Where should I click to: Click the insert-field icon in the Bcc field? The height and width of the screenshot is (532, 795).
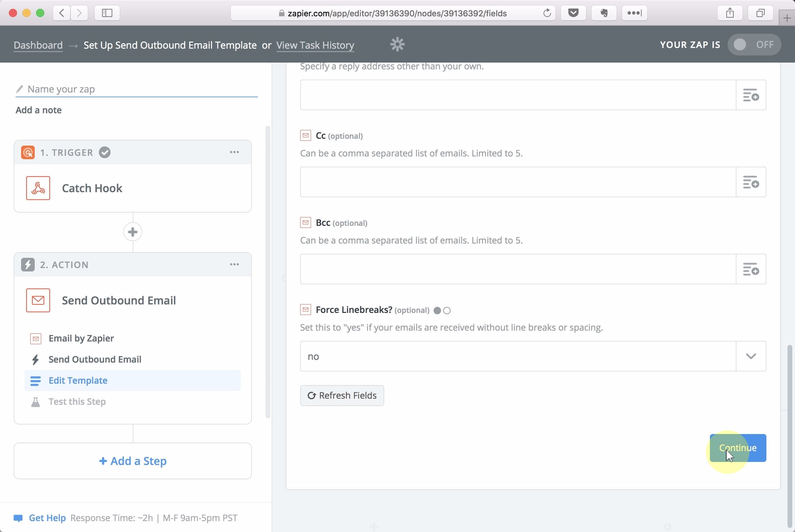pos(751,269)
